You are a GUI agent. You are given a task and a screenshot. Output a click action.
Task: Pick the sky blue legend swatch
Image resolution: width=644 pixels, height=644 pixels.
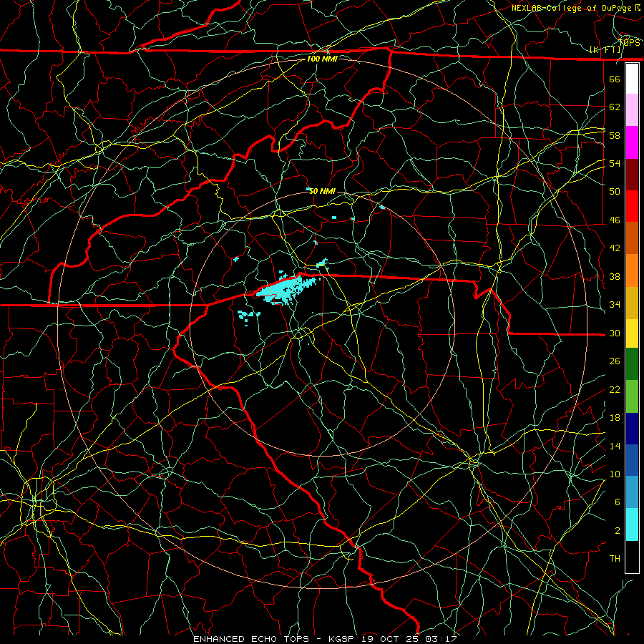[632, 492]
